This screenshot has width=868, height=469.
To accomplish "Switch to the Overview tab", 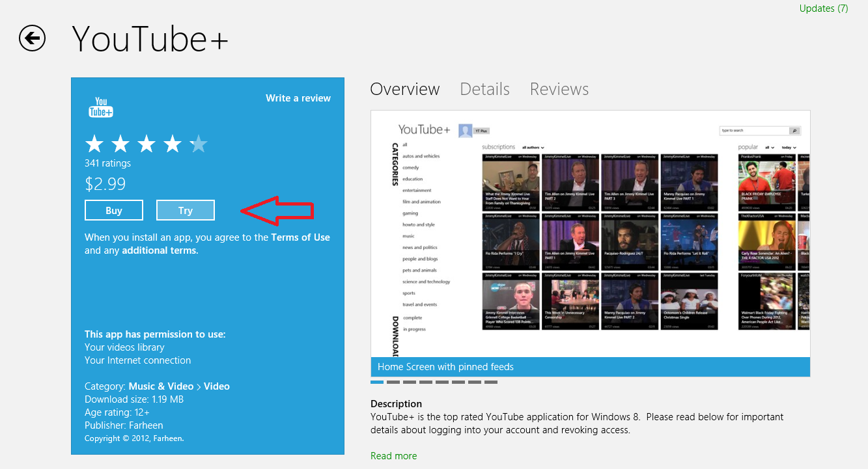I will point(405,89).
